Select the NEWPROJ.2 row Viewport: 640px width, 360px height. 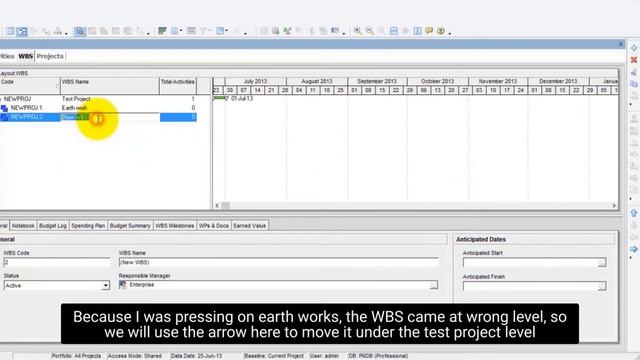point(98,118)
